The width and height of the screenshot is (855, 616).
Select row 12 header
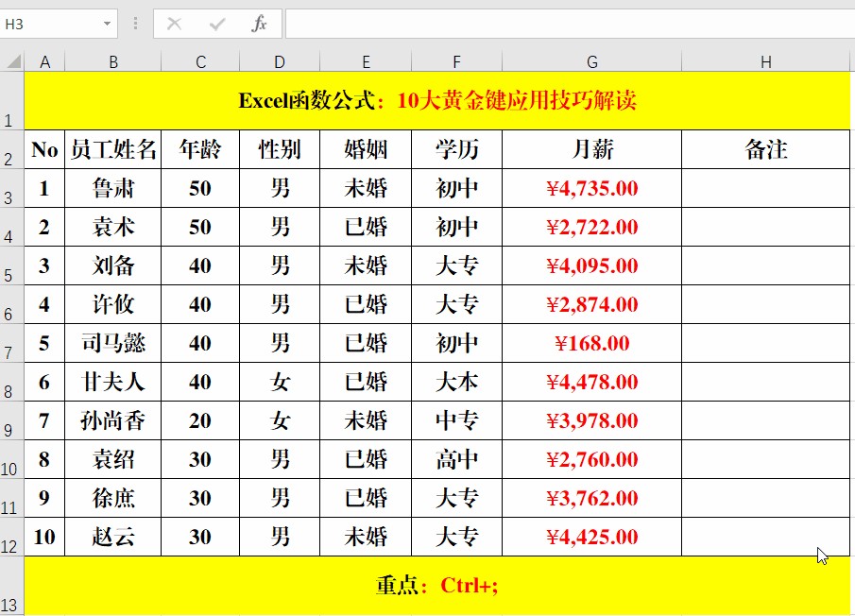[x=11, y=537]
